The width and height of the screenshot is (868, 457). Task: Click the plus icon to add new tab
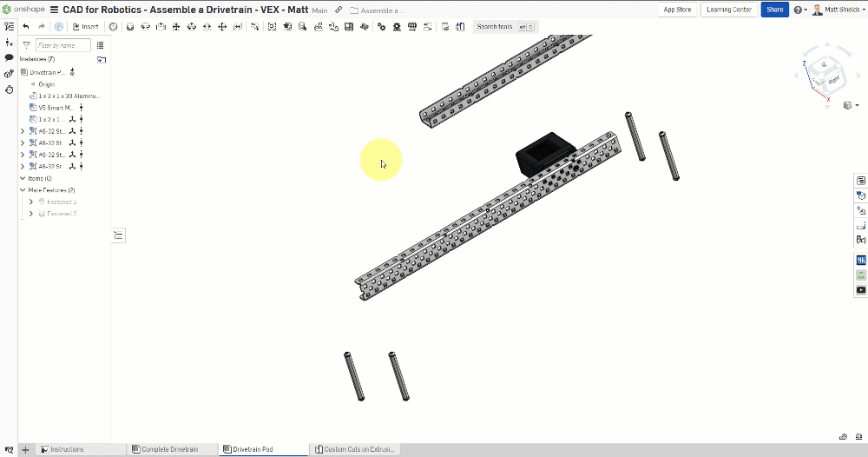point(25,449)
